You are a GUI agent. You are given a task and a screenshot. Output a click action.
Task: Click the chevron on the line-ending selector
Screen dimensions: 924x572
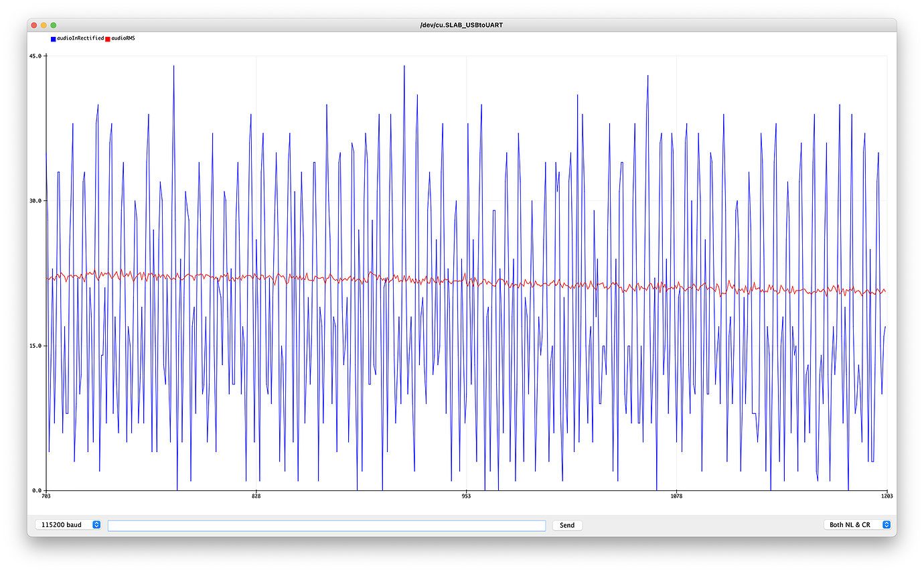click(x=886, y=524)
